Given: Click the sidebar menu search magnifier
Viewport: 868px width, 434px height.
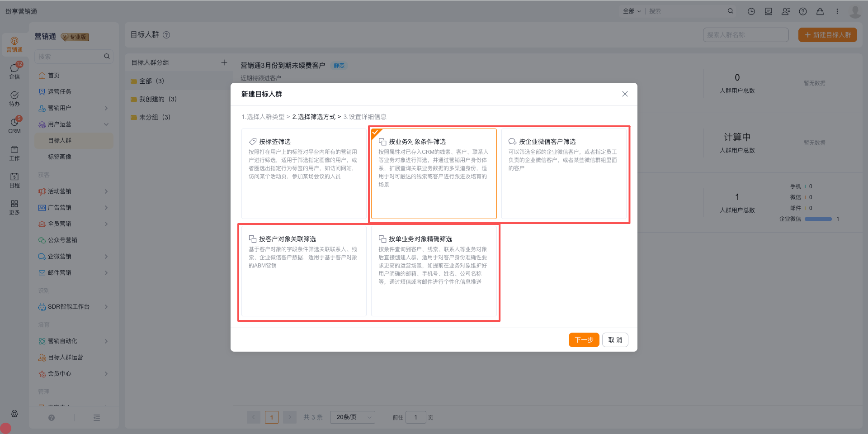Looking at the screenshot, I should click(107, 57).
